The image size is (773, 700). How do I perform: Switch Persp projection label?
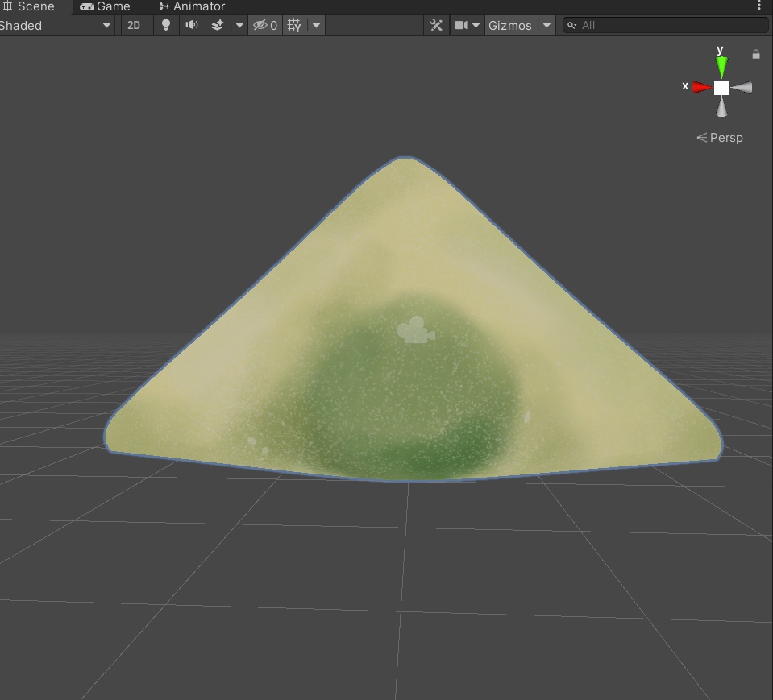point(720,138)
